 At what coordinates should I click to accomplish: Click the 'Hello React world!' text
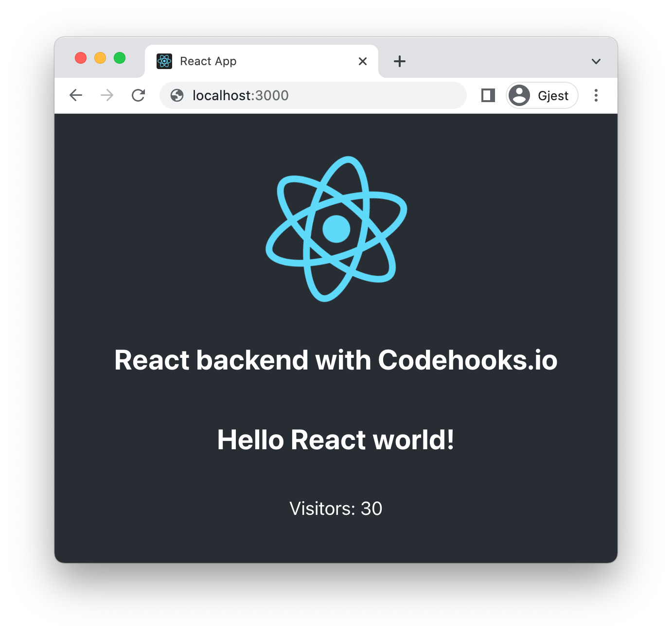coord(336,440)
